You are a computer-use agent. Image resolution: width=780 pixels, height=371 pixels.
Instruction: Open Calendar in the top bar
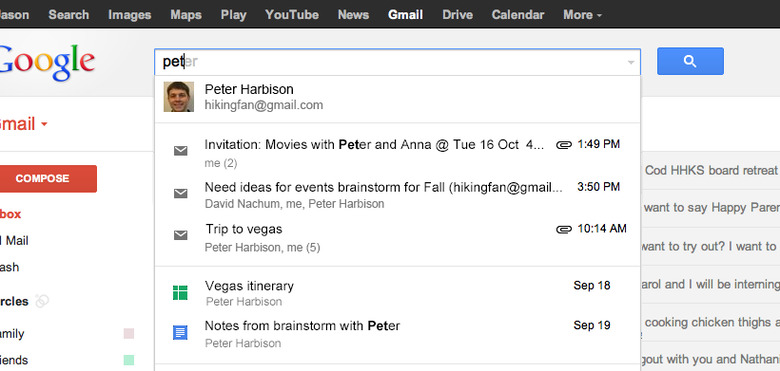(x=518, y=14)
